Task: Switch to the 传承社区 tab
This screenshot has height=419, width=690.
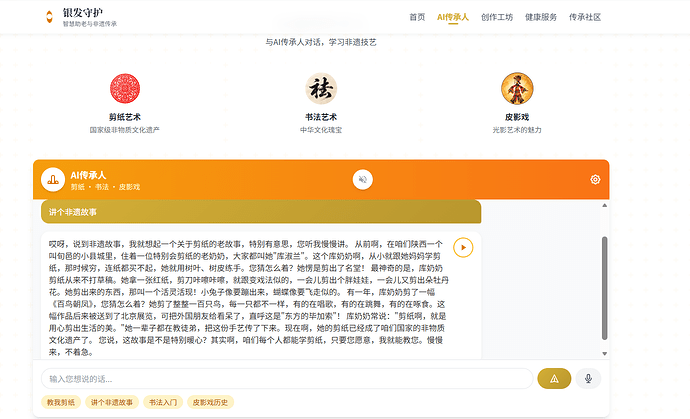Action: pos(585,17)
